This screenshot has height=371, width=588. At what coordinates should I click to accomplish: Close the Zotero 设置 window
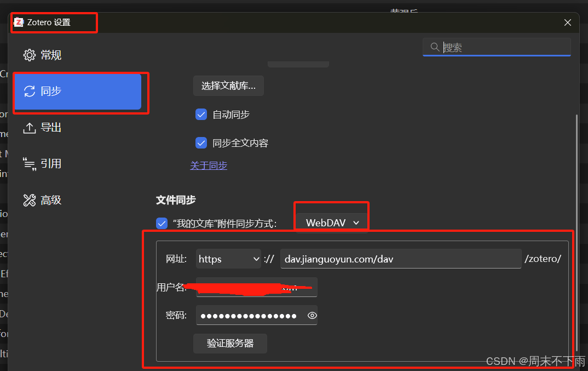click(568, 22)
